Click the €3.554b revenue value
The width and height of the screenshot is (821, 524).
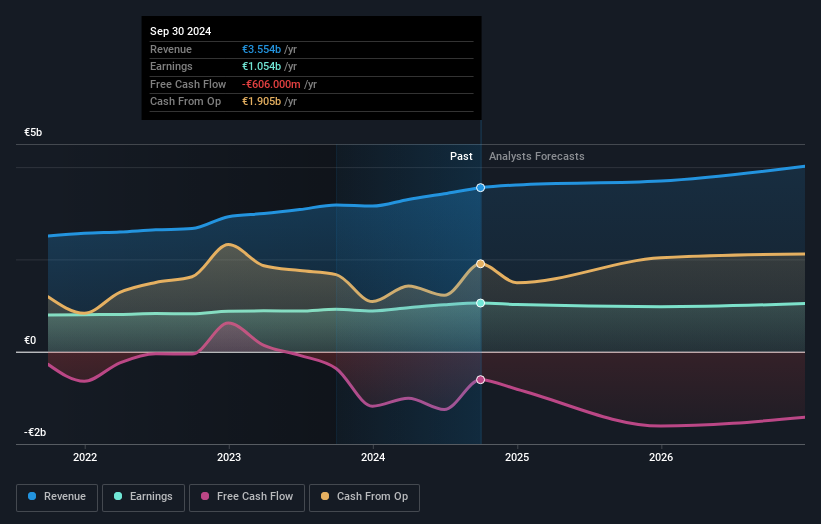(x=261, y=49)
